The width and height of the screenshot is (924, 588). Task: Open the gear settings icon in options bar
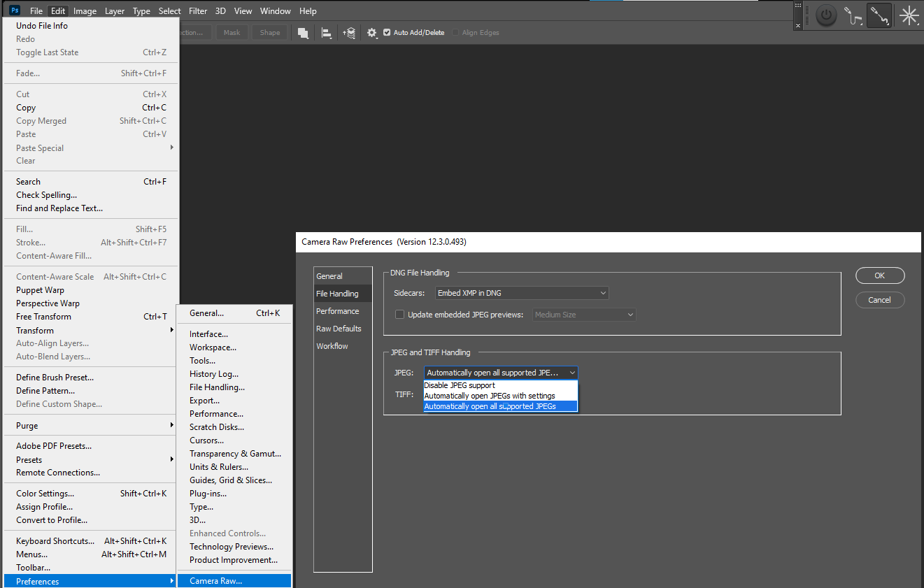[371, 32]
